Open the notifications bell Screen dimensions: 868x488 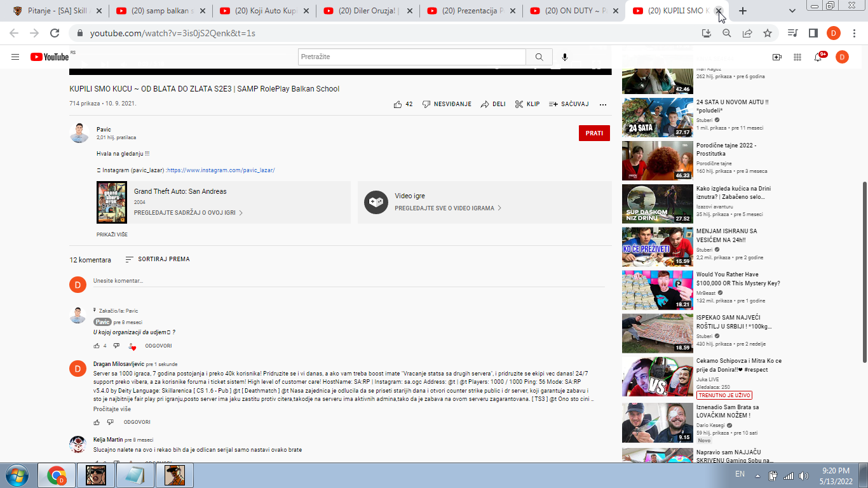point(818,57)
